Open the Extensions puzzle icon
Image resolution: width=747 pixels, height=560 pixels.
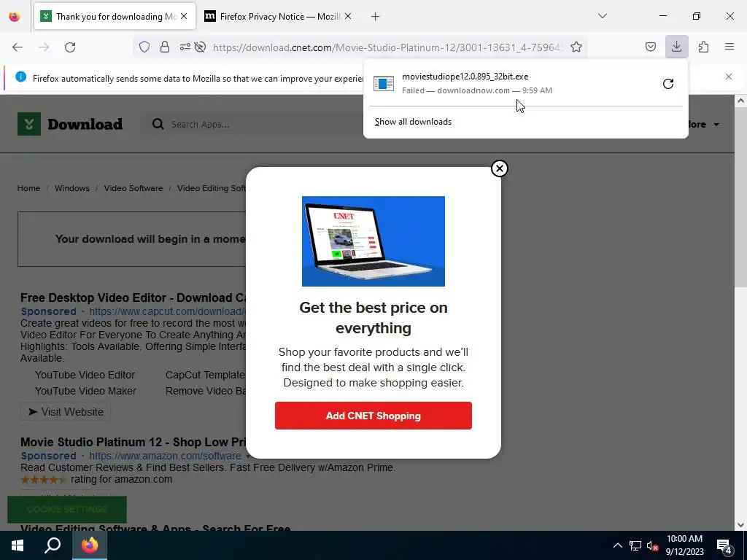703,47
